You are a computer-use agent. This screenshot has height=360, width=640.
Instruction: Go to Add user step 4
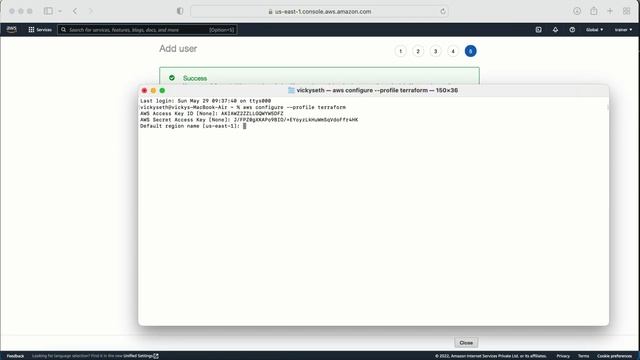point(453,51)
